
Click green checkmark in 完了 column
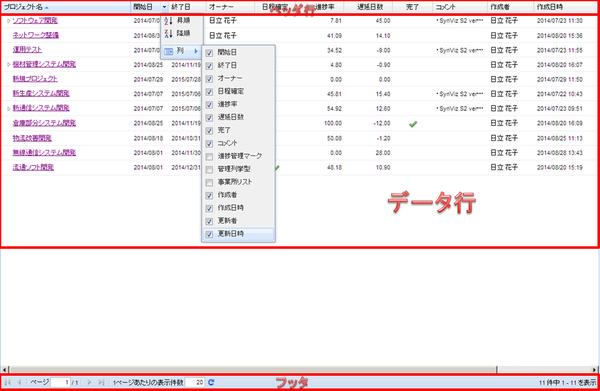[412, 124]
